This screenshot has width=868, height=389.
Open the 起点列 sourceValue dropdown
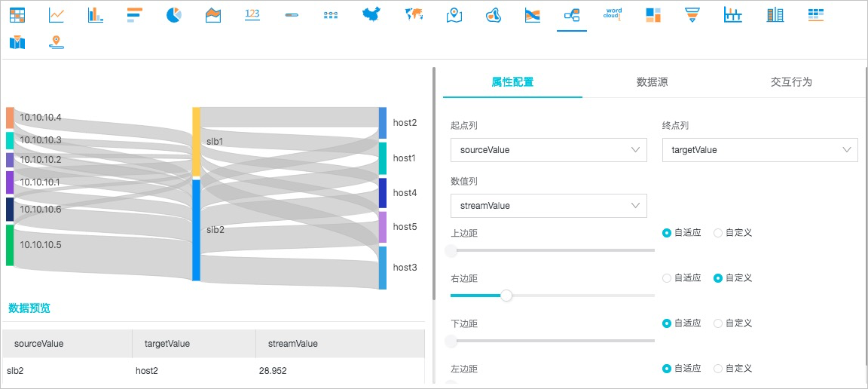click(x=549, y=149)
